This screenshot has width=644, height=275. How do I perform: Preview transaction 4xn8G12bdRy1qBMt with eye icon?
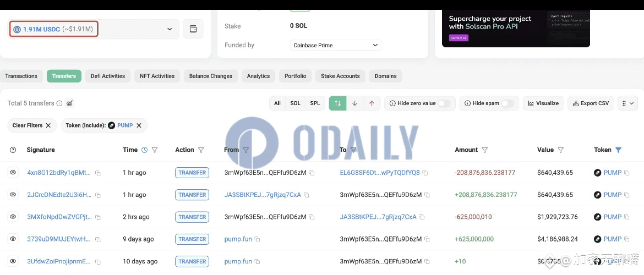coord(13,172)
